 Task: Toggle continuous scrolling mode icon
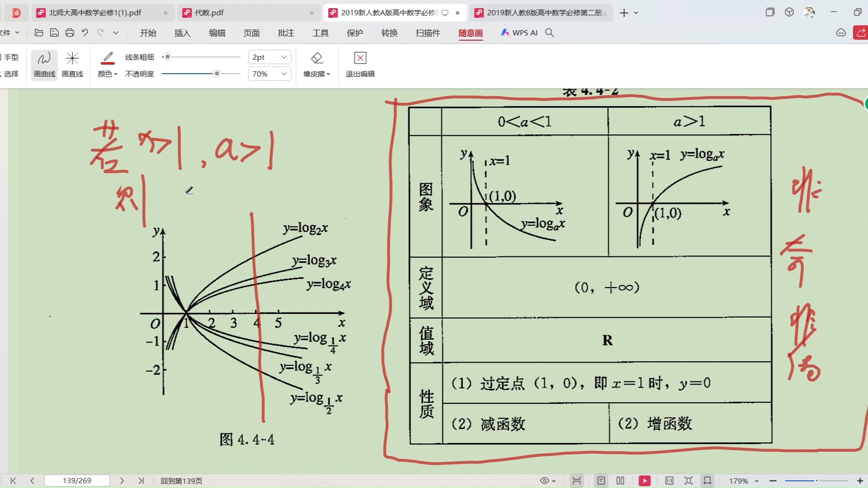(576, 481)
